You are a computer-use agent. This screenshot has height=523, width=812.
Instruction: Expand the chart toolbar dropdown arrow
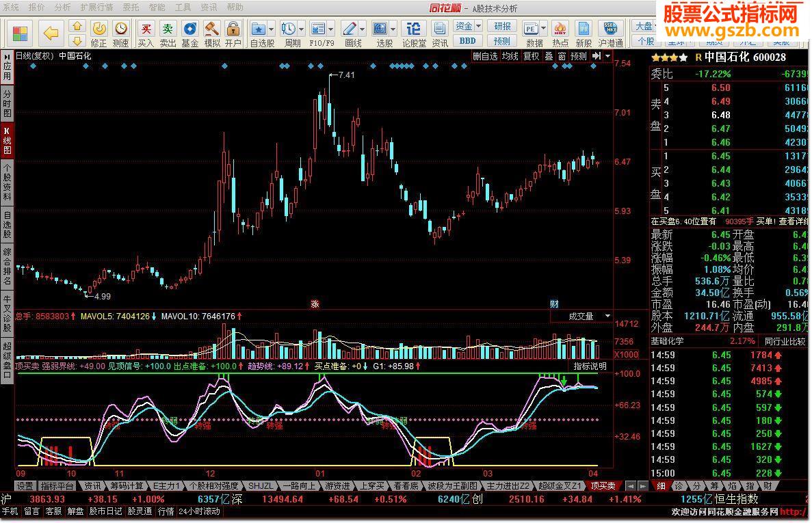(x=608, y=56)
